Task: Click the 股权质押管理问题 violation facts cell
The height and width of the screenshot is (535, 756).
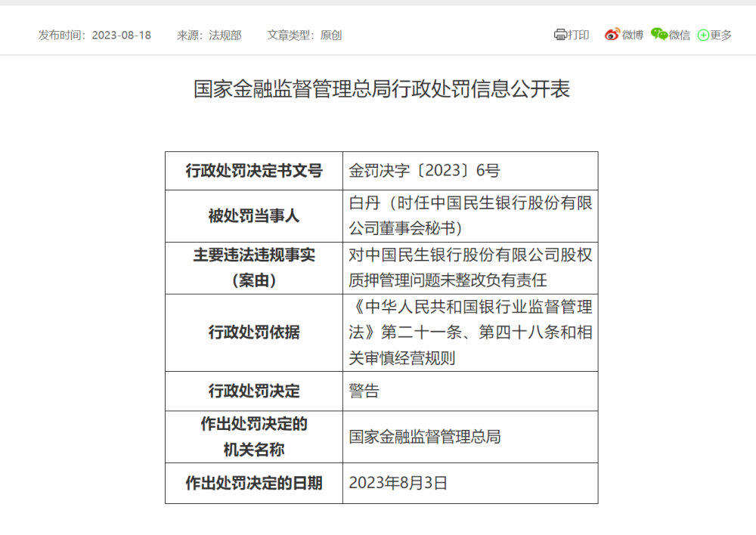Action: coord(469,267)
